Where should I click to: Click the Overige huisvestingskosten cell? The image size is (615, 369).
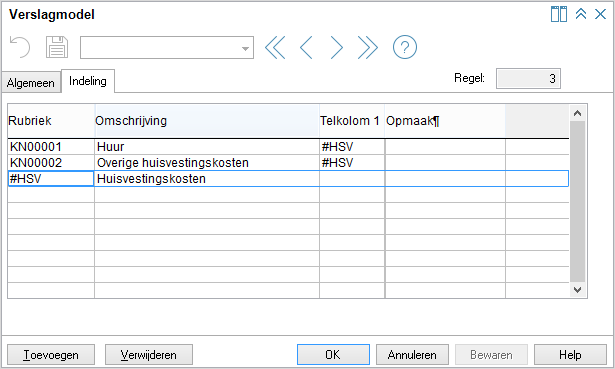click(207, 163)
